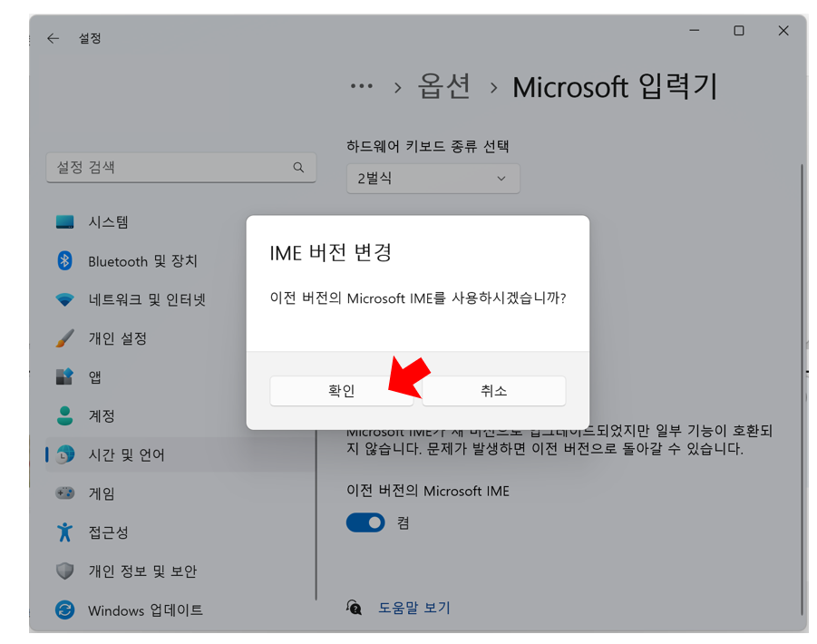This screenshot has width=817, height=644.
Task: Open the Windows 업데이트 icon
Action: pyautogui.click(x=64, y=610)
